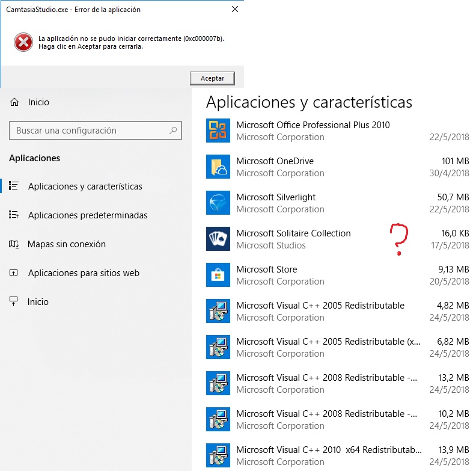The image size is (476, 471).
Task: Click Visual C++ 2005 Redistributable (x... name
Action: (x=328, y=342)
